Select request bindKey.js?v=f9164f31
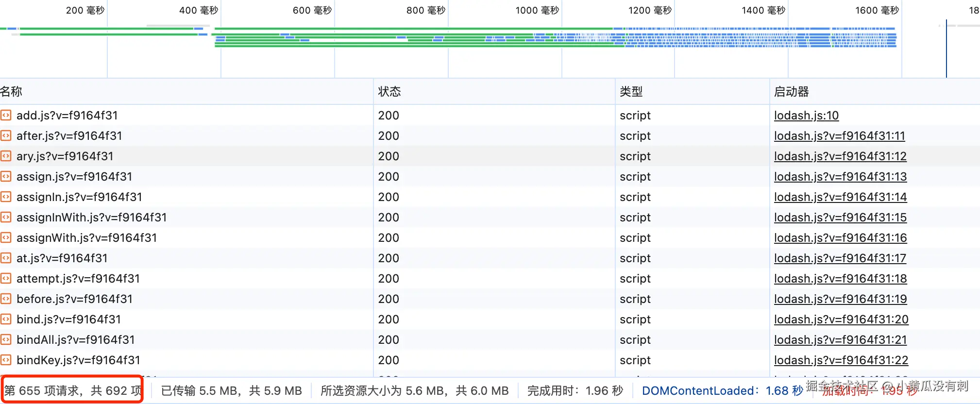Viewport: 980px width, 404px height. 78,360
